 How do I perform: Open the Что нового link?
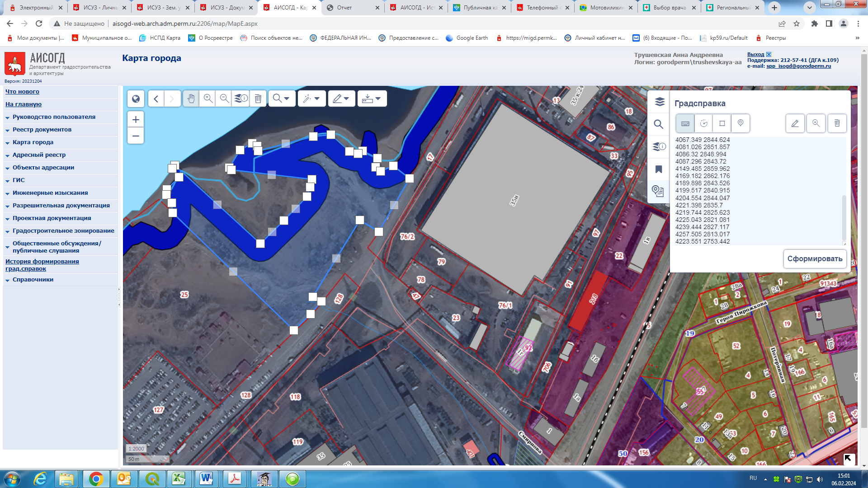[22, 92]
